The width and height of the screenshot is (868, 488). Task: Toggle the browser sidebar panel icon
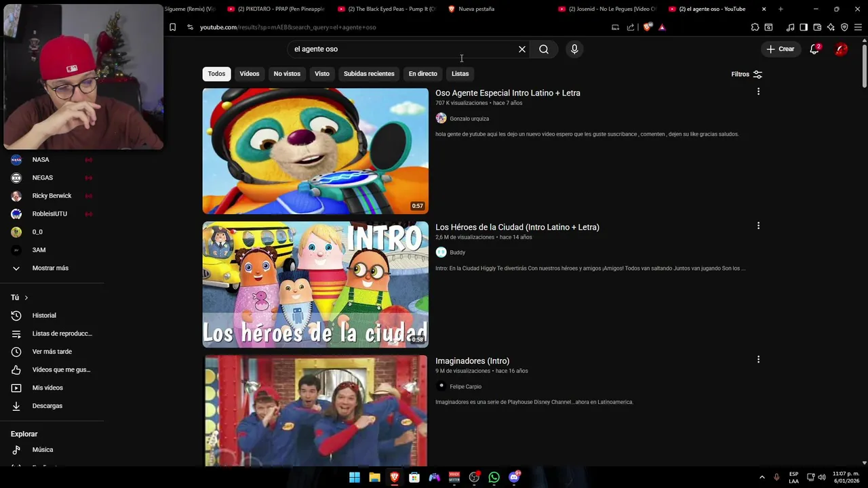tap(804, 27)
